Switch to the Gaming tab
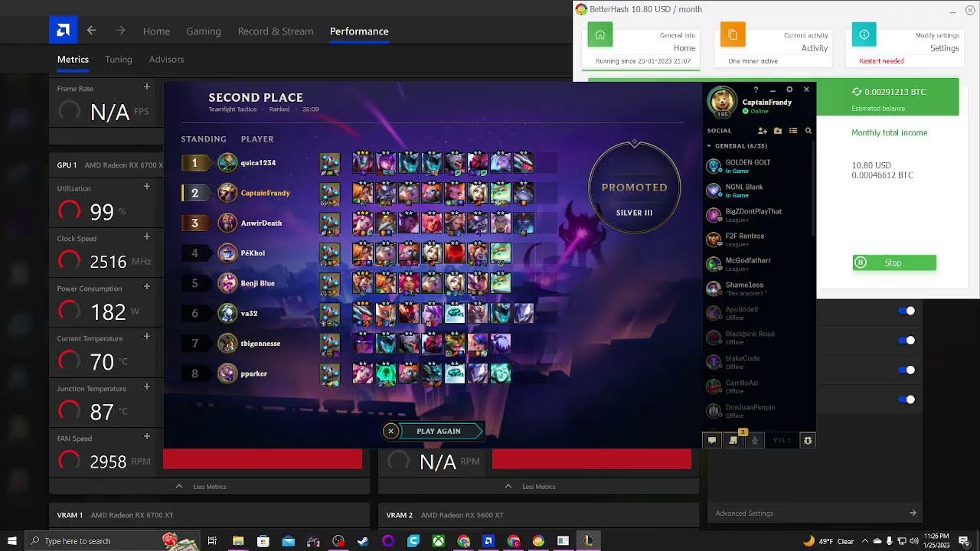This screenshot has height=551, width=980. click(204, 31)
